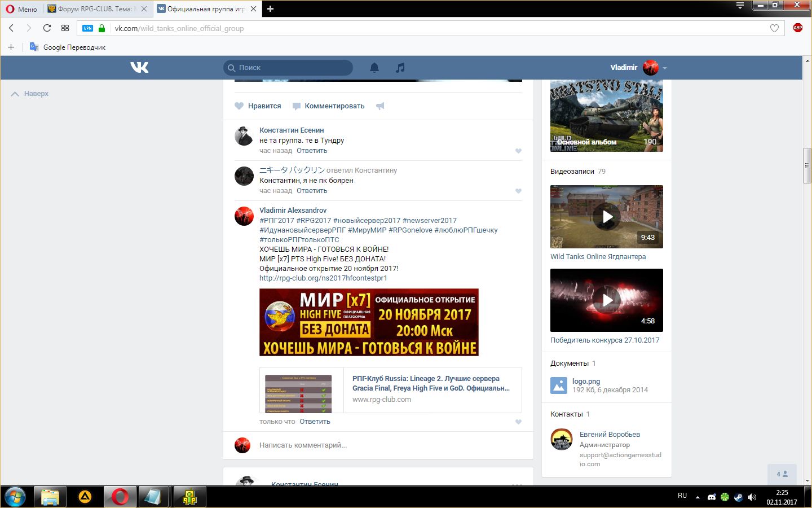Open the music note player
This screenshot has height=508, width=812.
point(400,68)
